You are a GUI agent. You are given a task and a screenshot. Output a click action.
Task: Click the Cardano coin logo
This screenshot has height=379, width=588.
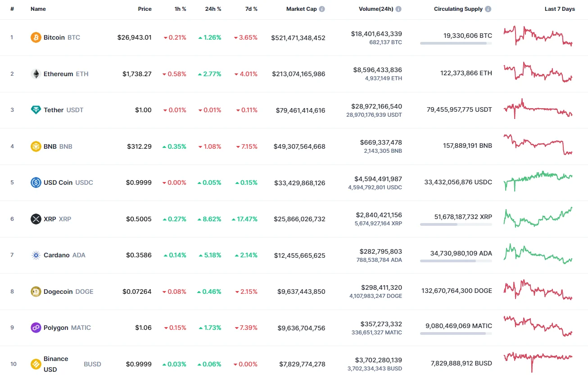point(36,255)
